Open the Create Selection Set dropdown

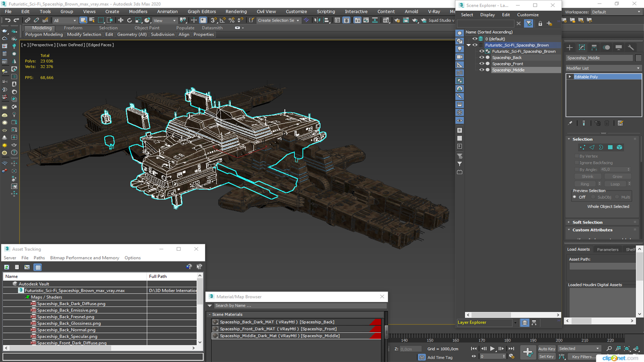coord(278,20)
